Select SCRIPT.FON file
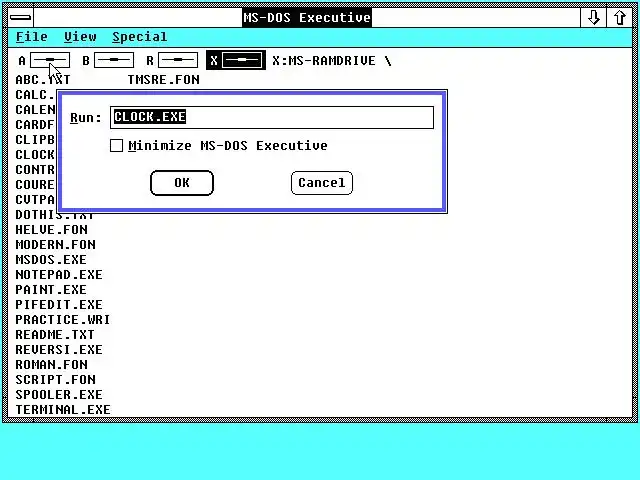 click(x=56, y=380)
